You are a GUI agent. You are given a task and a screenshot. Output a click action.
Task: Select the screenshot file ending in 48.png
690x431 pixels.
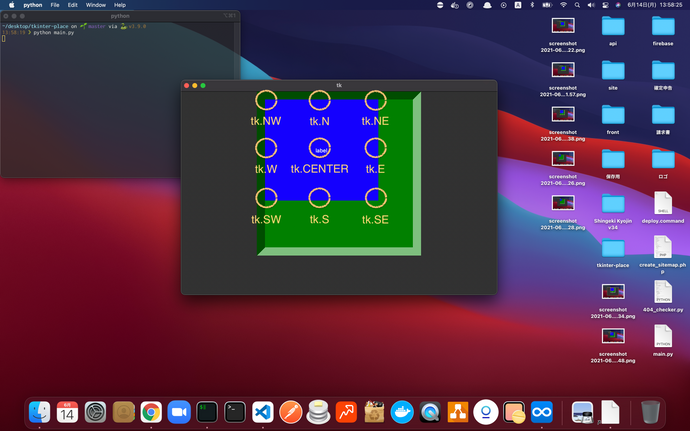point(613,345)
